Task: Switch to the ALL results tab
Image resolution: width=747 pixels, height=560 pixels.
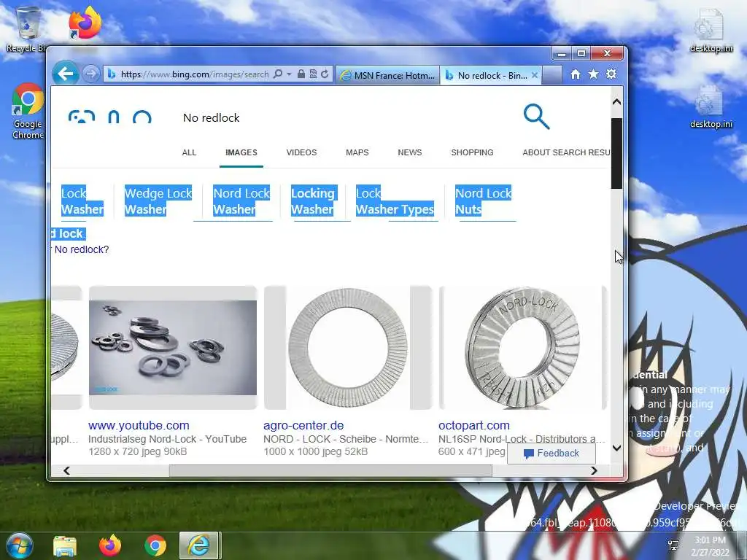Action: click(189, 152)
